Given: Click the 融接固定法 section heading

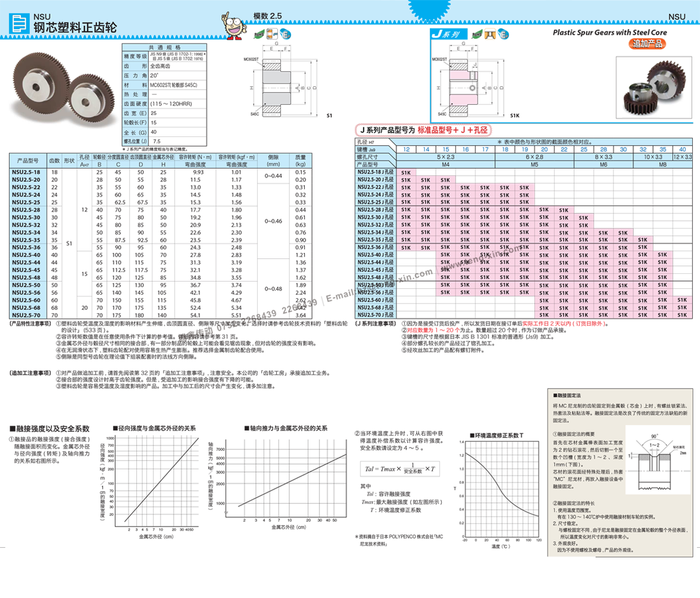Looking at the screenshot, I should (x=568, y=396).
